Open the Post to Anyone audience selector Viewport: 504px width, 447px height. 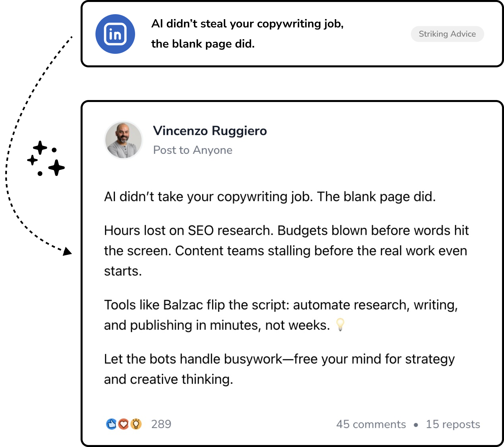coord(193,150)
